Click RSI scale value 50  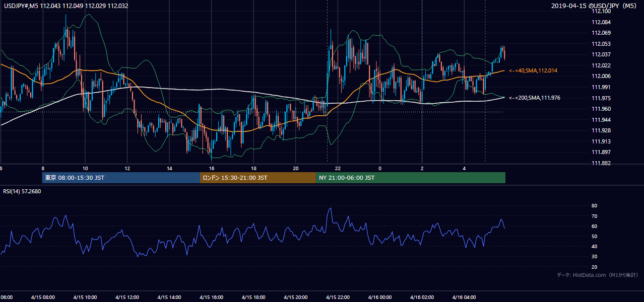point(594,236)
